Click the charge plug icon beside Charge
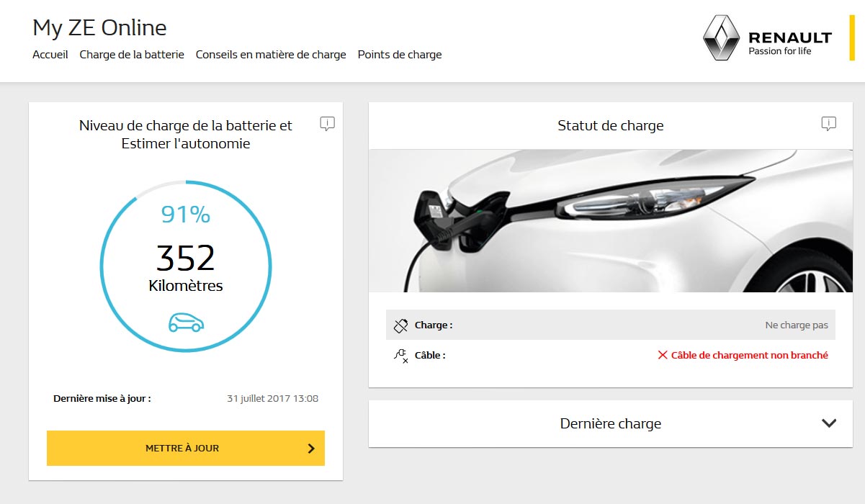 pos(401,325)
